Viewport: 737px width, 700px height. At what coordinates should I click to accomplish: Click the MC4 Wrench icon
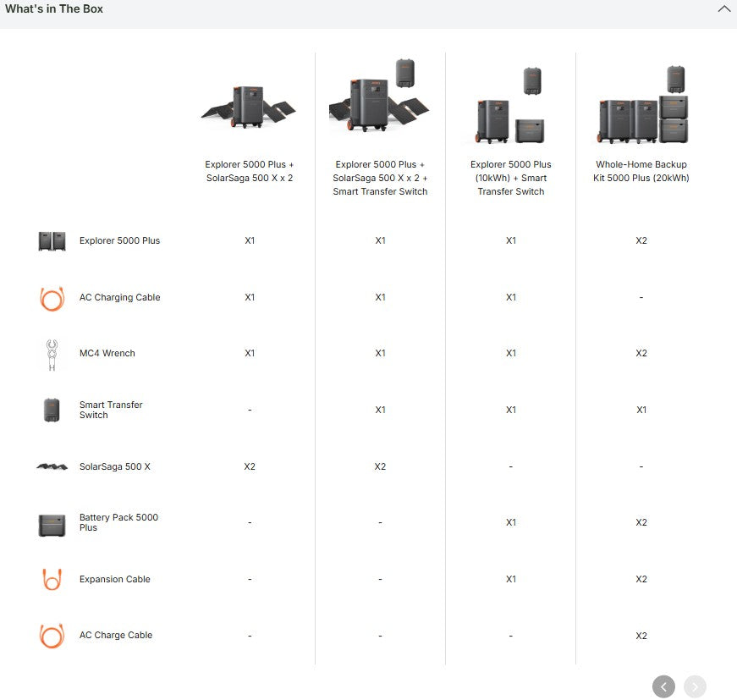52,355
